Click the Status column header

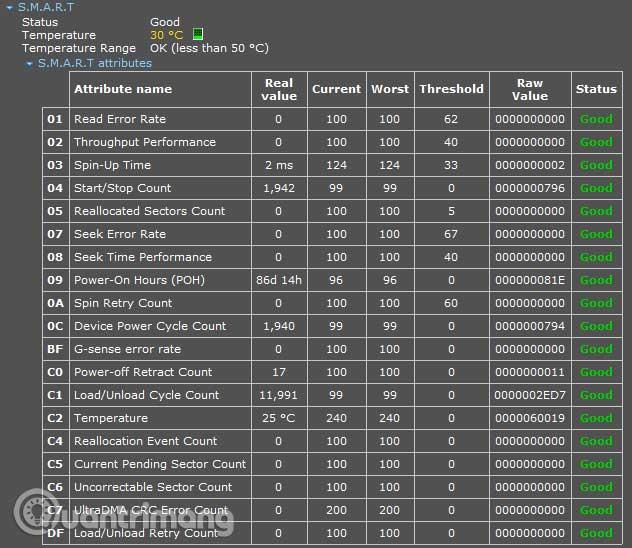click(596, 89)
